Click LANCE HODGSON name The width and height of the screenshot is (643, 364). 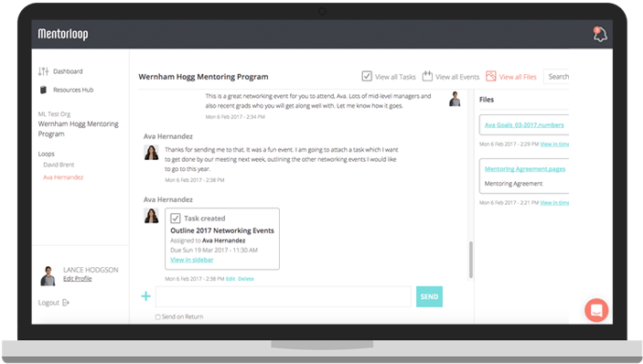coord(91,270)
